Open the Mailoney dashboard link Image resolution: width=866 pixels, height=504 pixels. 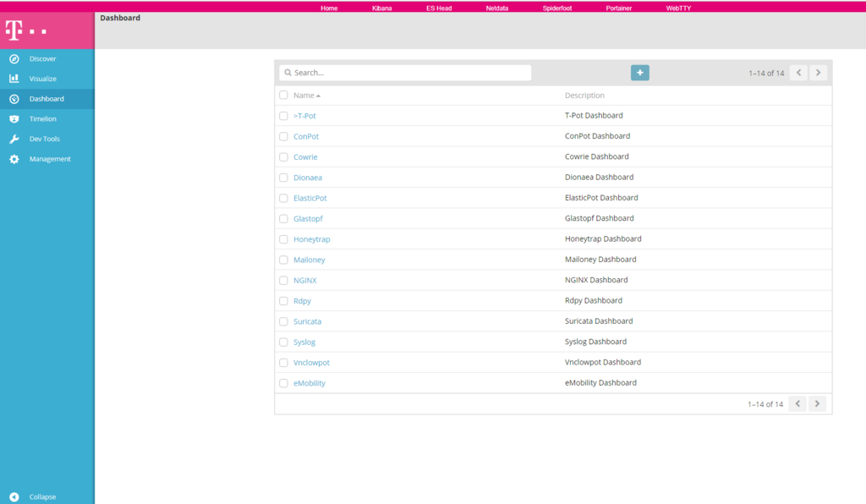click(x=310, y=260)
